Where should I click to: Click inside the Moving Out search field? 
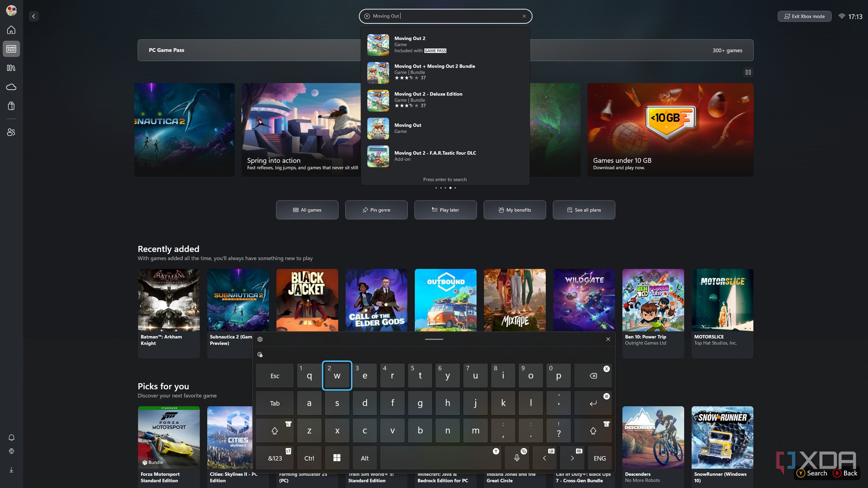445,16
